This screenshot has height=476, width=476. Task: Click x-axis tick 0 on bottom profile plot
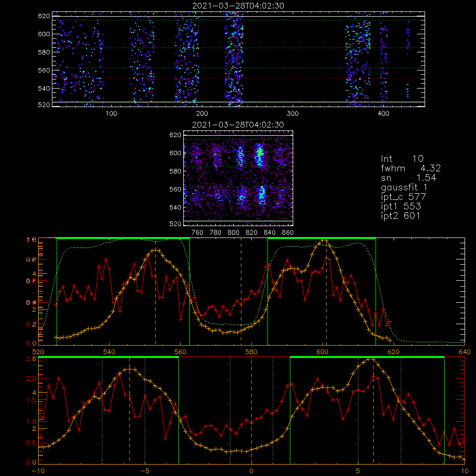point(251,471)
